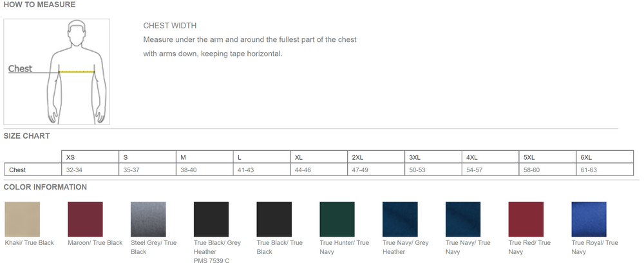644x263 pixels.
Task: Click the 38-40 chest measurement cell
Action: [x=189, y=170]
